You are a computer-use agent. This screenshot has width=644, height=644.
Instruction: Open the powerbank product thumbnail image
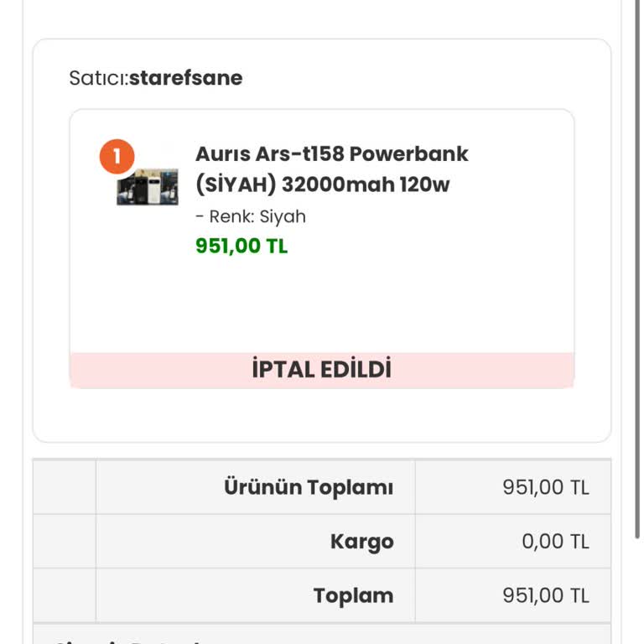point(148,187)
